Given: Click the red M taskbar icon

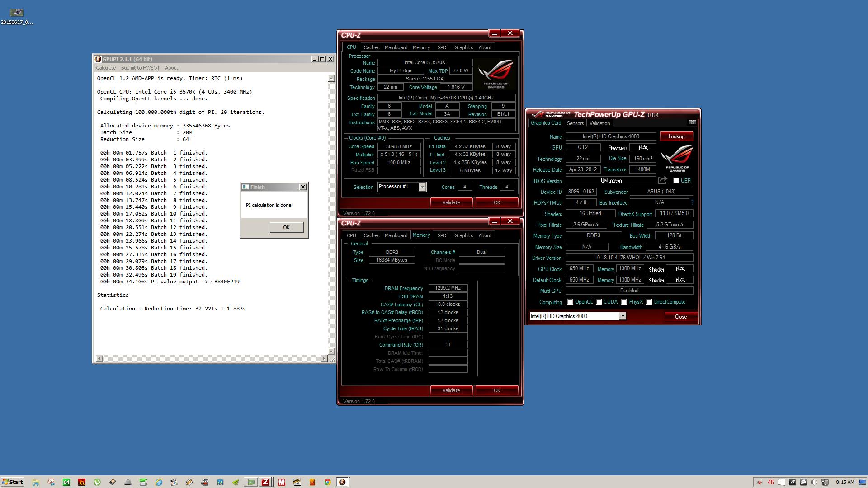Looking at the screenshot, I should (x=282, y=482).
